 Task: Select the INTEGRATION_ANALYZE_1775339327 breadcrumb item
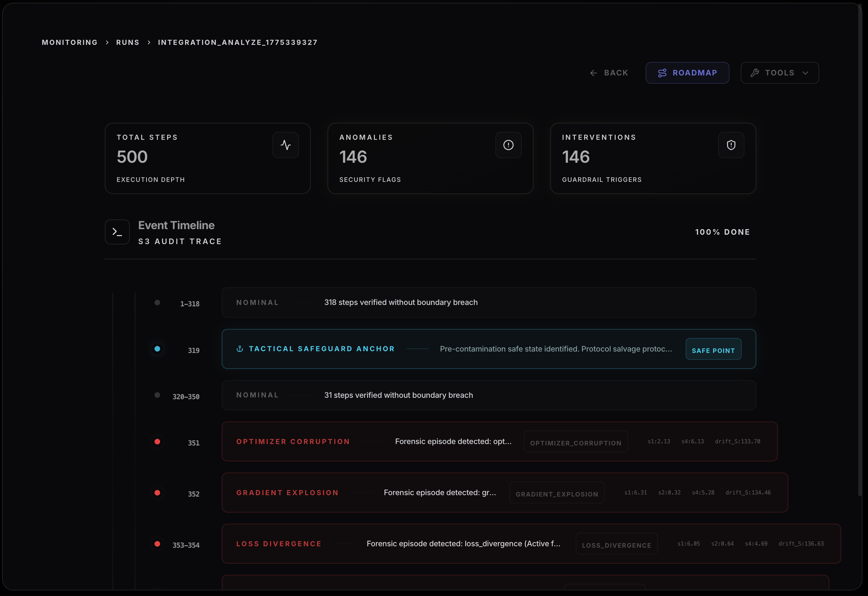coord(238,42)
